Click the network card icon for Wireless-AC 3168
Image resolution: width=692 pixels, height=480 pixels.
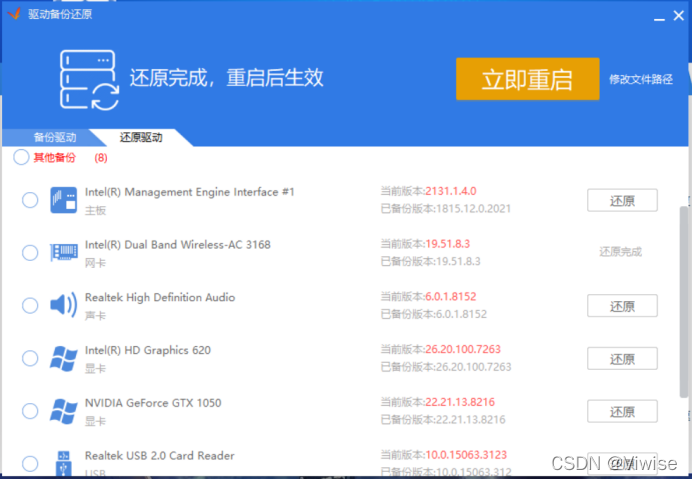[64, 253]
